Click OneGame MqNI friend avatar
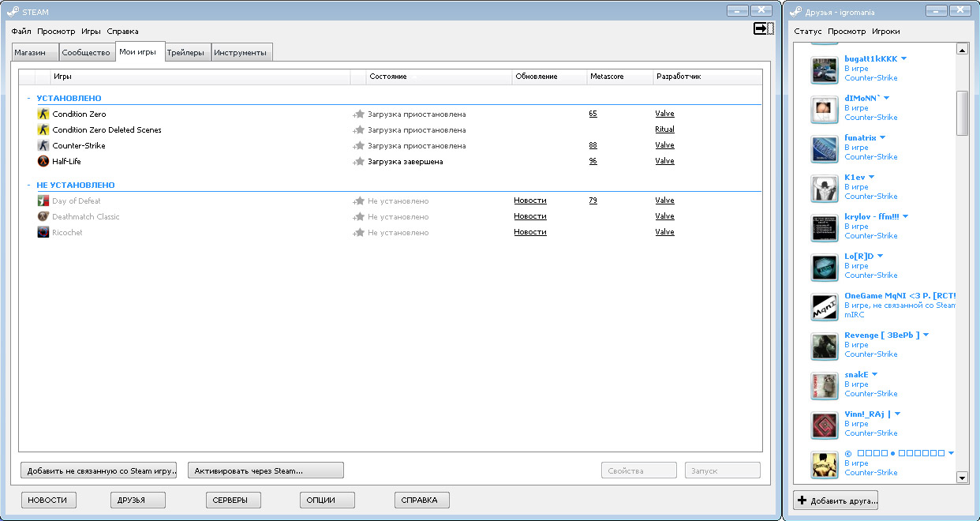 824,308
